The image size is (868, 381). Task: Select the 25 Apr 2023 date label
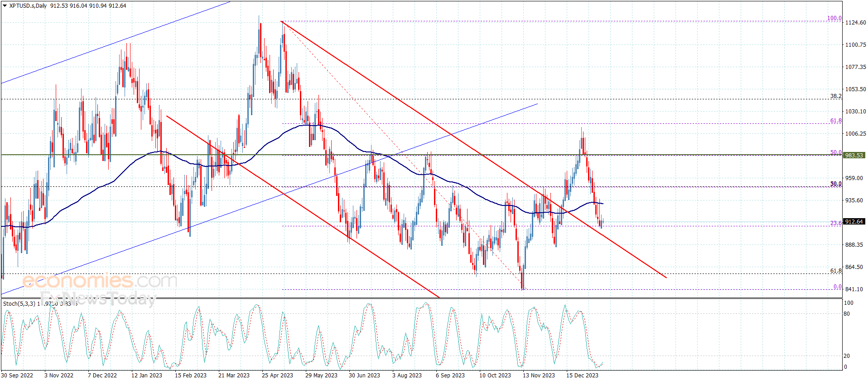tap(277, 375)
